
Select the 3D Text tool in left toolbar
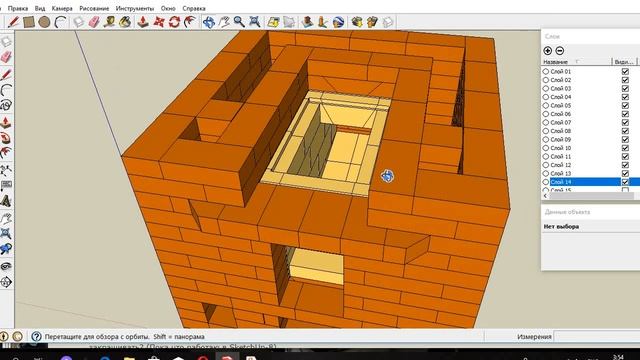6,201
